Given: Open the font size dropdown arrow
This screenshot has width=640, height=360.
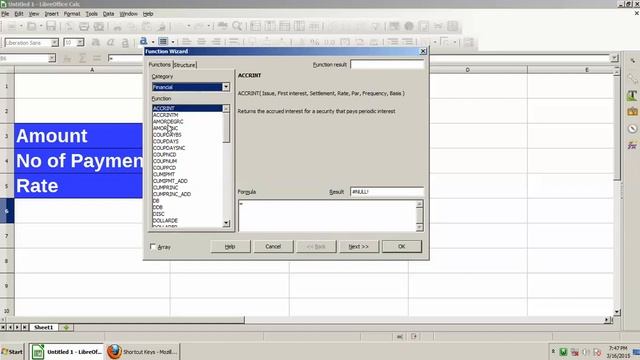Looking at the screenshot, I should [x=80, y=42].
